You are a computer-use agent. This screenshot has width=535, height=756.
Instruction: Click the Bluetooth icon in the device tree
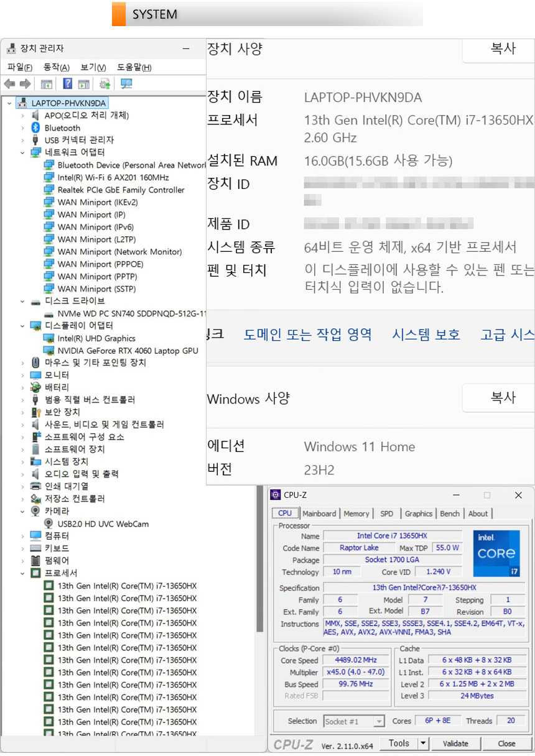(x=36, y=127)
